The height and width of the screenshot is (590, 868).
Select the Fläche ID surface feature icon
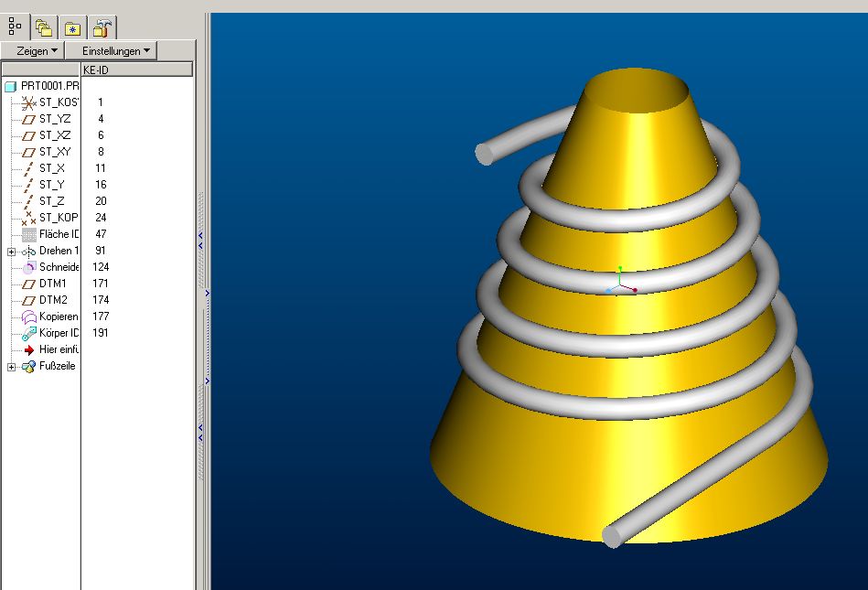(28, 235)
